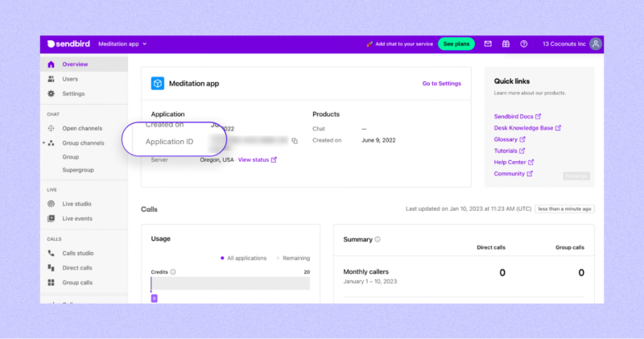Click the Calls studio phone icon
The image size is (644, 339).
pos(51,253)
